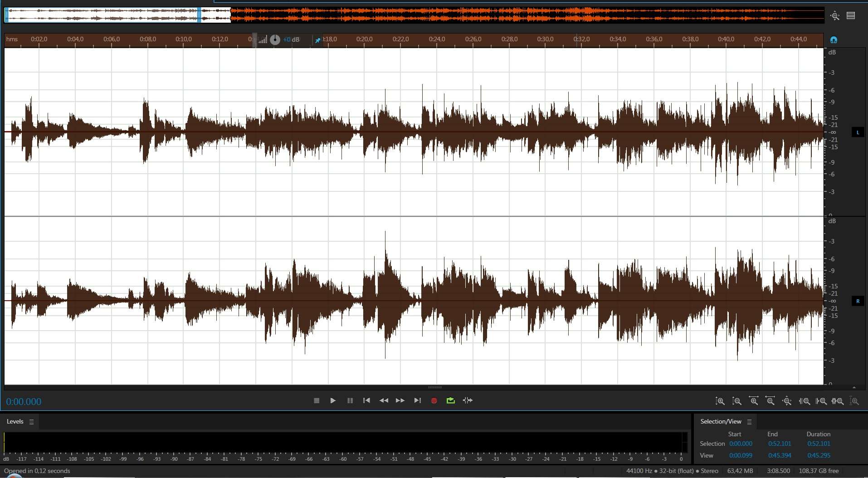Open the overview navigator options icon
Viewport: 868px width, 478px height.
click(x=851, y=16)
